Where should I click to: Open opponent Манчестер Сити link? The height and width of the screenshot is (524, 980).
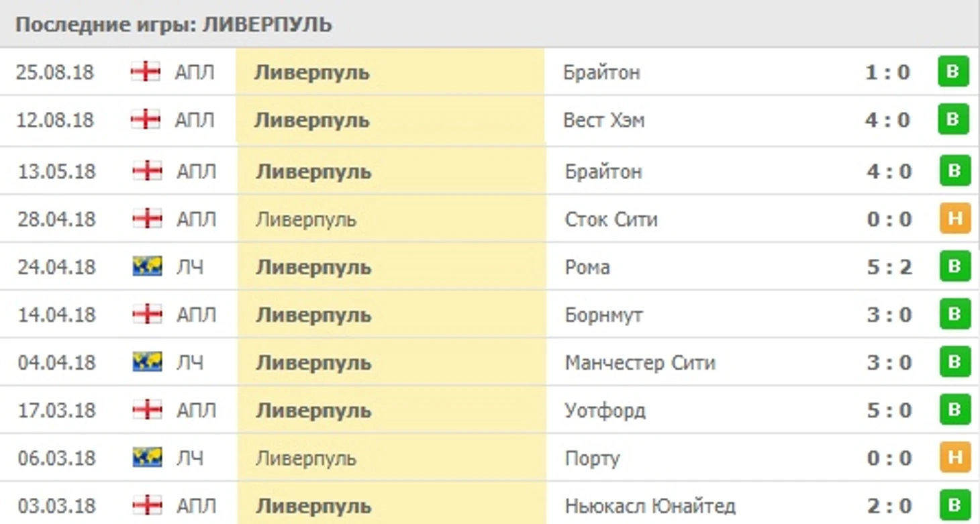[x=640, y=363]
